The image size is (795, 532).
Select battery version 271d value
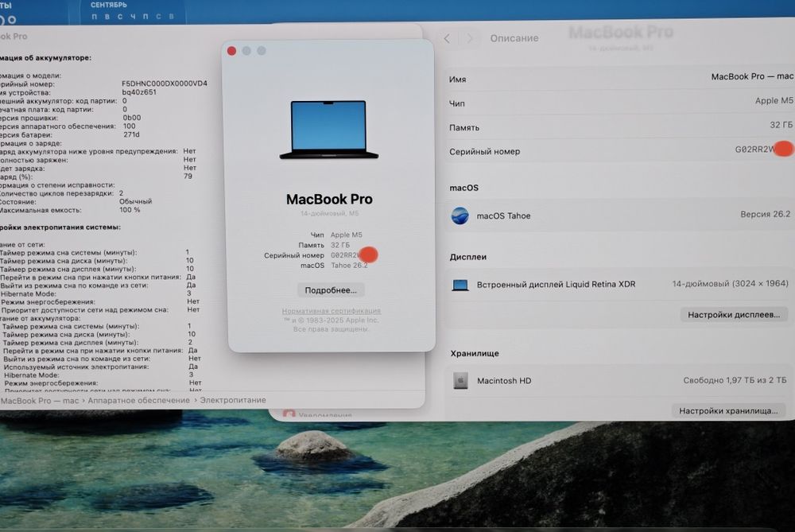pyautogui.click(x=131, y=135)
